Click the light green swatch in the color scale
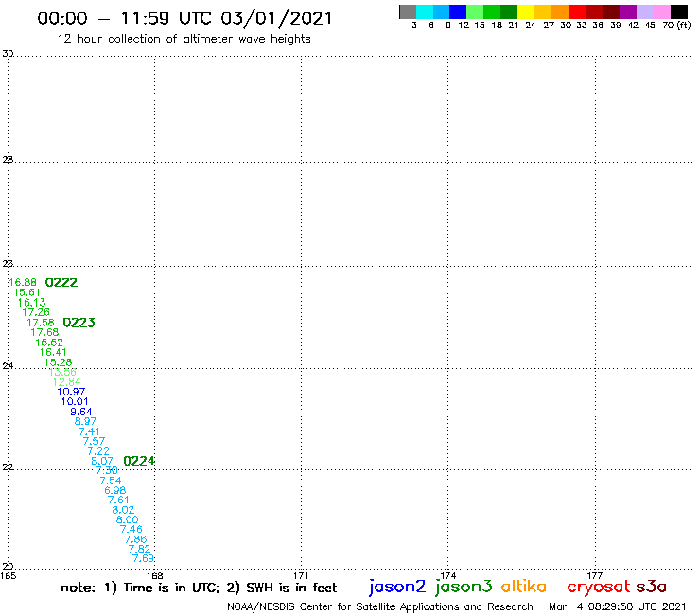Image resolution: width=700 pixels, height=615 pixels. (x=476, y=11)
